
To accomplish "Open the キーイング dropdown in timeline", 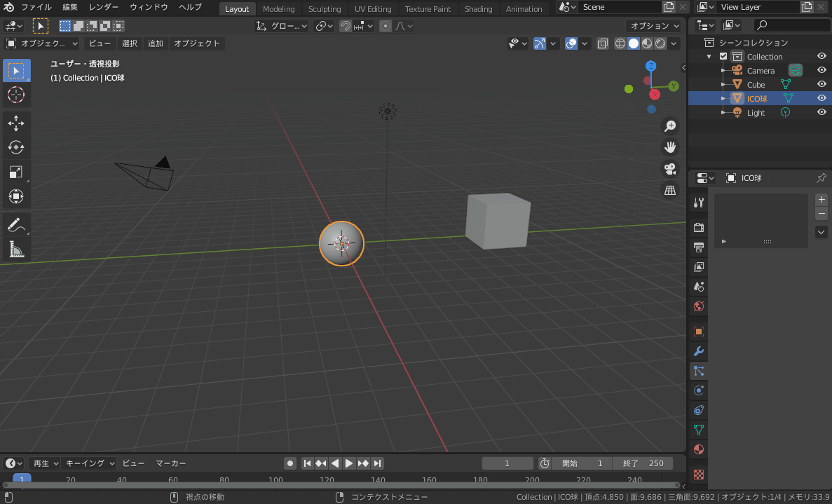I will click(90, 463).
